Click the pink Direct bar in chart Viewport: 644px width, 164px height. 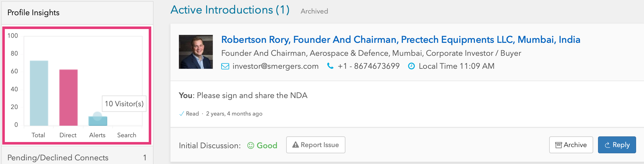pos(68,97)
